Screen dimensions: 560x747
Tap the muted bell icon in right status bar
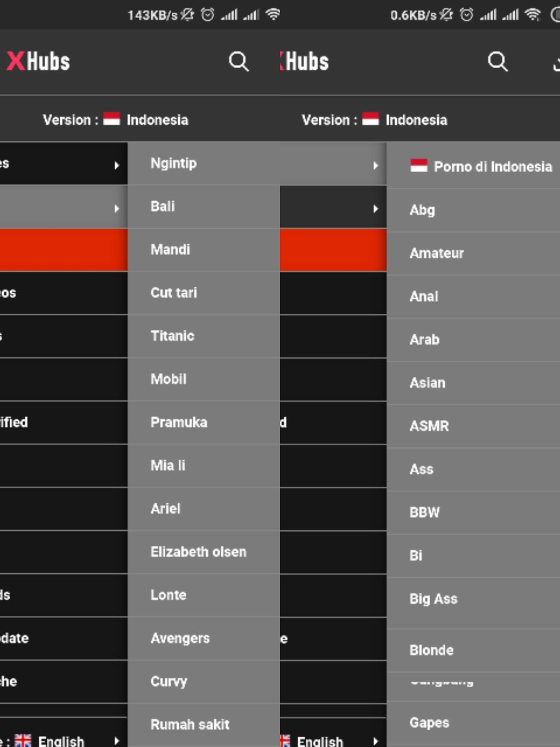446,14
